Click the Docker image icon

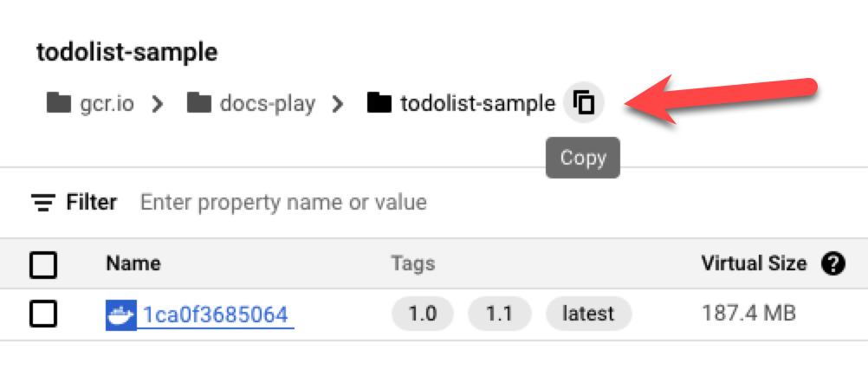120,314
